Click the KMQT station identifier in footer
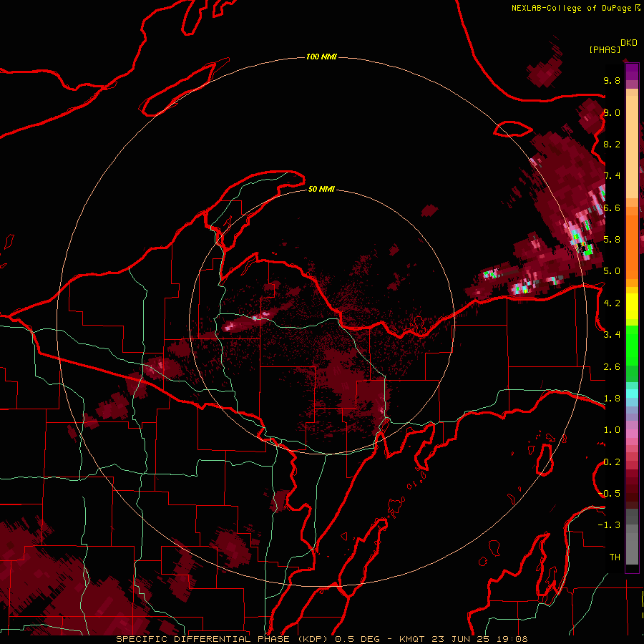 coord(411,639)
